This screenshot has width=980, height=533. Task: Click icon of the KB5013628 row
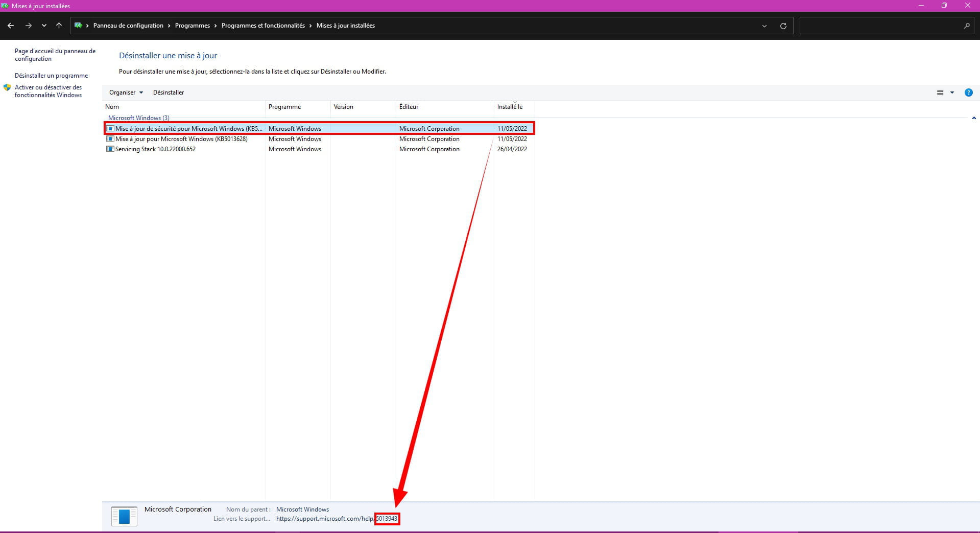pos(110,138)
